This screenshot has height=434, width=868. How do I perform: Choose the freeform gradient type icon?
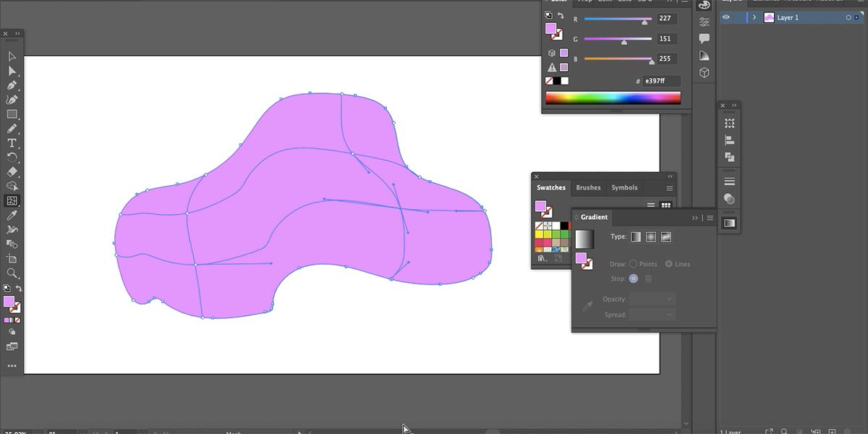tap(665, 237)
